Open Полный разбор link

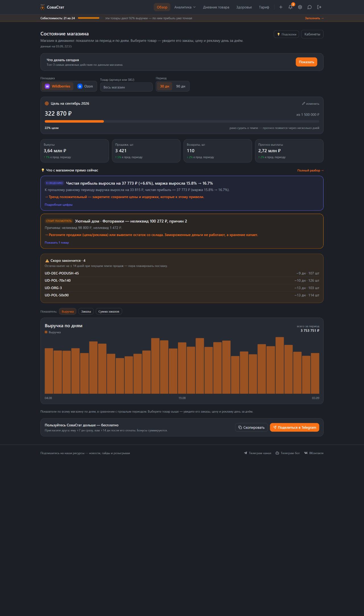pyautogui.click(x=311, y=170)
